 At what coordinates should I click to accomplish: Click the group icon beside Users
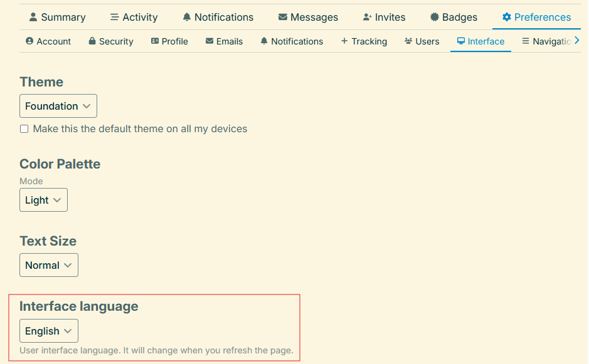tap(408, 41)
